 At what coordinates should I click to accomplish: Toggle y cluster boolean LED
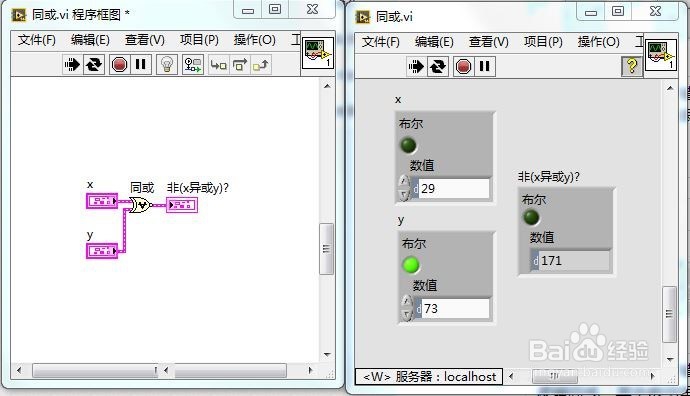[x=411, y=265]
